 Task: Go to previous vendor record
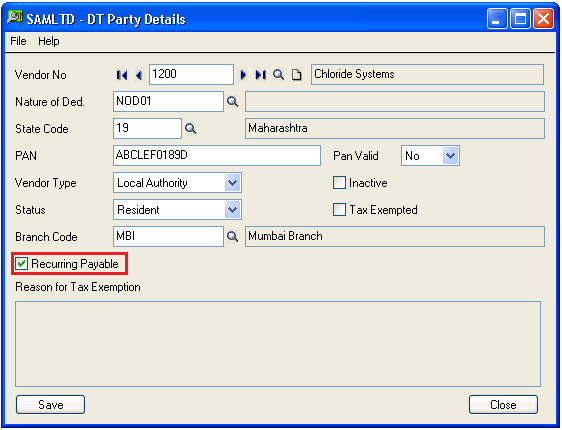click(139, 75)
